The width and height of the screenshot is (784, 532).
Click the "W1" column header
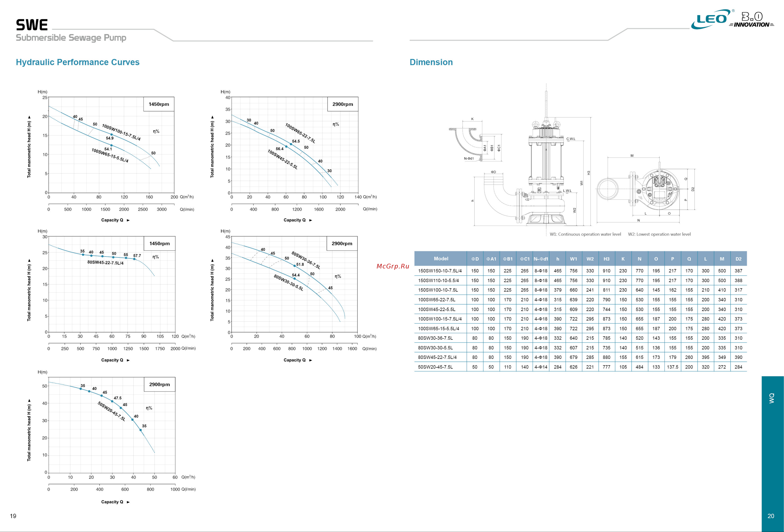click(x=574, y=259)
